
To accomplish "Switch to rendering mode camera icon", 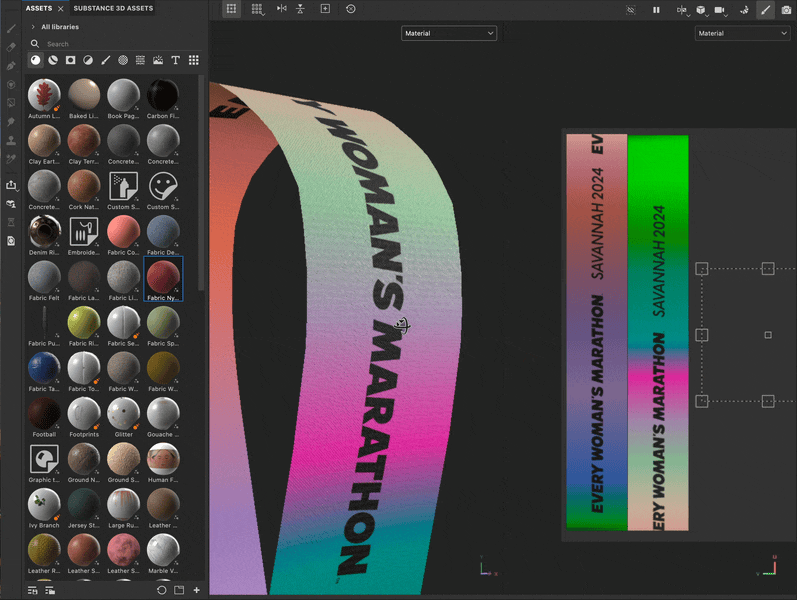I will pyautogui.click(x=786, y=10).
